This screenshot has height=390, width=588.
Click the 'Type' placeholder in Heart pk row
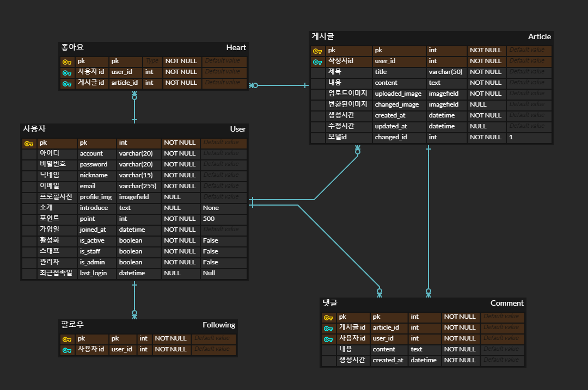[152, 61]
